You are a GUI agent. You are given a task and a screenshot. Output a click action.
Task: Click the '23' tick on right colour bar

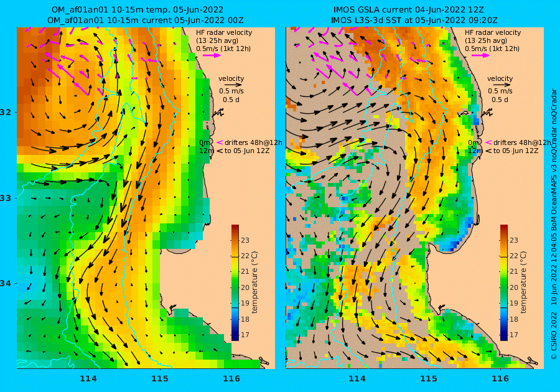pyautogui.click(x=513, y=240)
